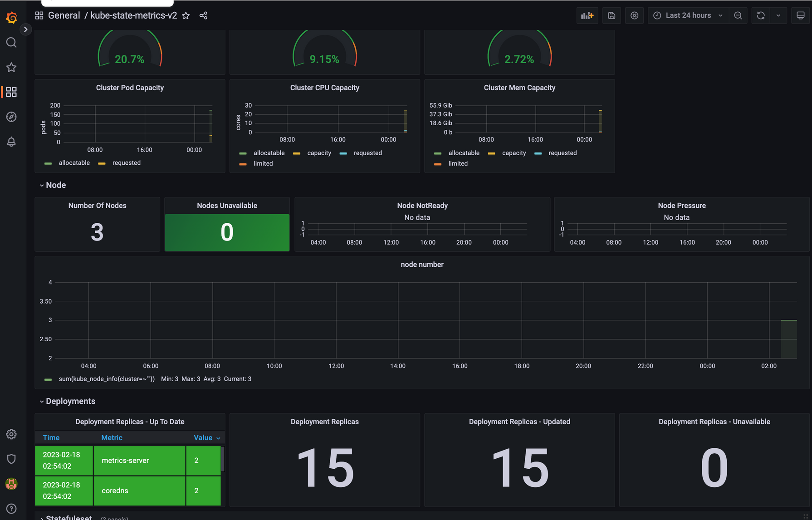812x520 pixels.
Task: Click the table scrollbar in Up To Date panel
Action: pyautogui.click(x=223, y=459)
